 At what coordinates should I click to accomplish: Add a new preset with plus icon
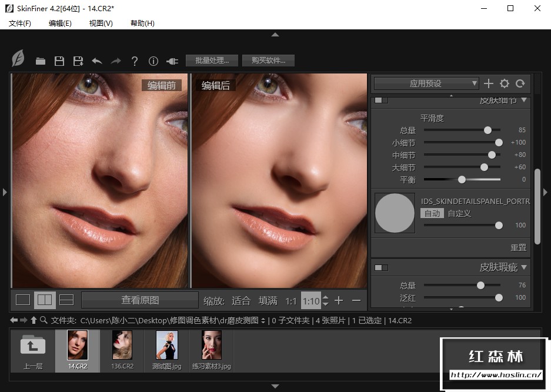[x=488, y=83]
